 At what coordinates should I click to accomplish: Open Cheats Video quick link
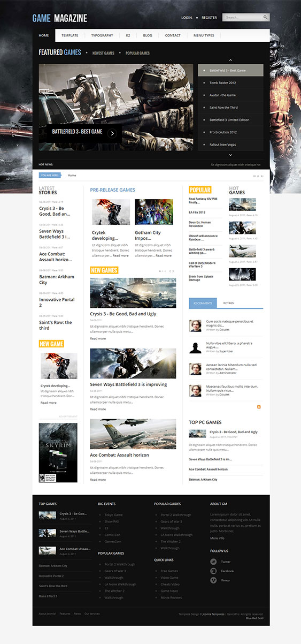click(170, 584)
